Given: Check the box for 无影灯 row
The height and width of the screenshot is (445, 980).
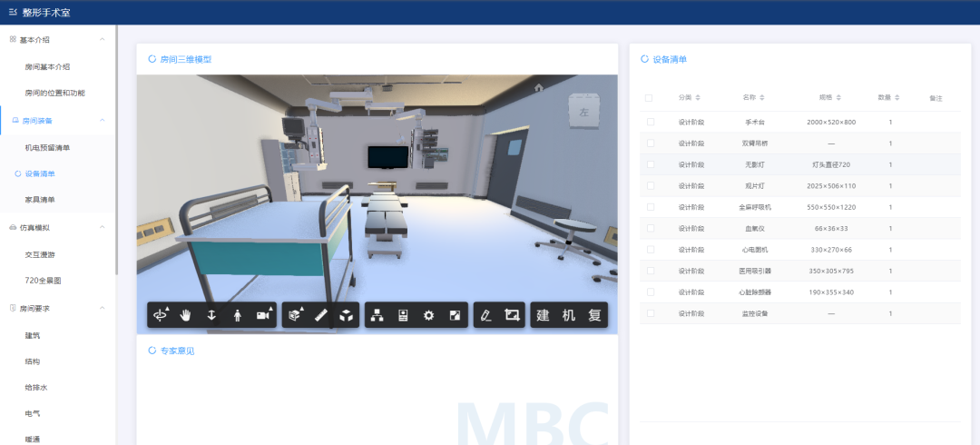Looking at the screenshot, I should coord(651,164).
